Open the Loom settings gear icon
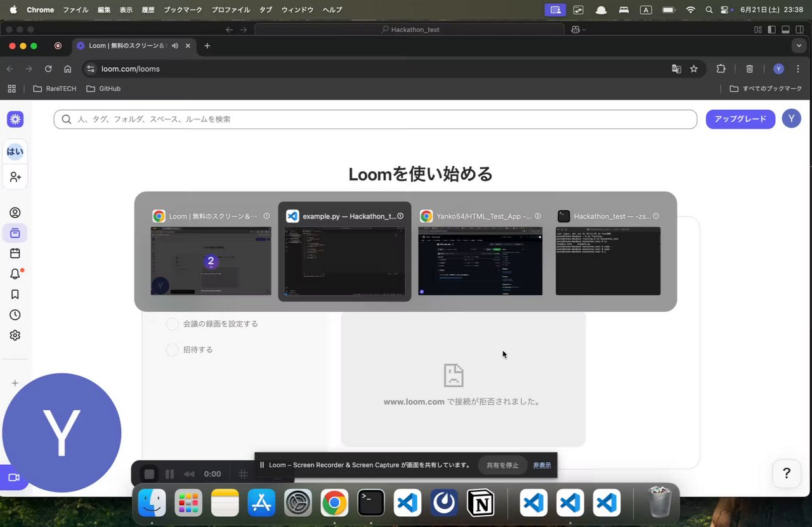Screen dimensions: 812x527 pos(15,335)
